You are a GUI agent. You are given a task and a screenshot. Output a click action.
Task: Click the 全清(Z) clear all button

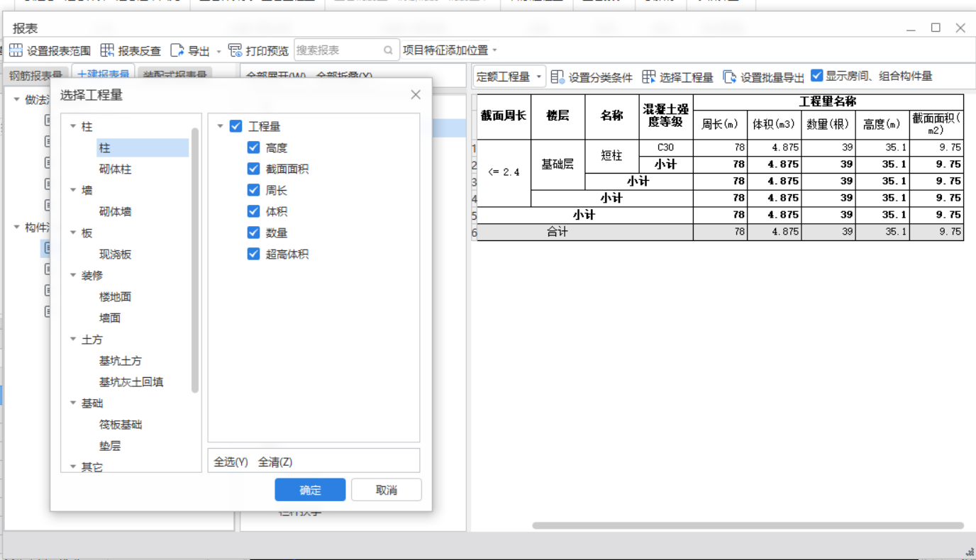point(275,462)
